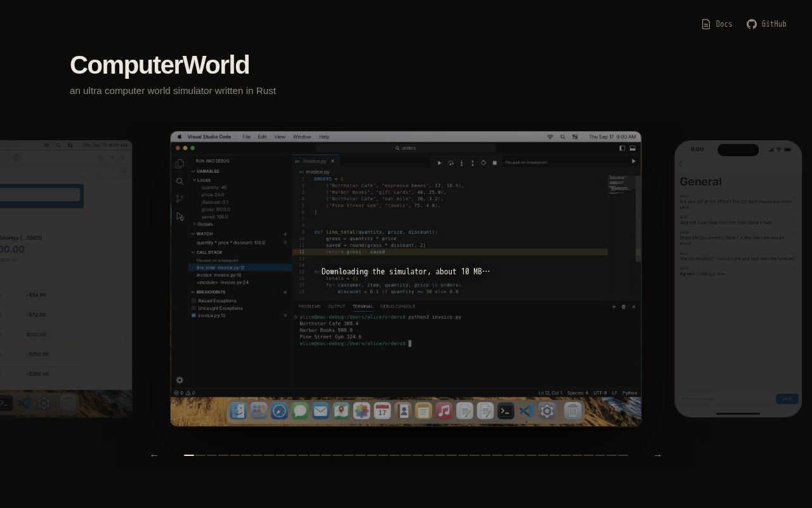Step over the current line in debug toolbar
This screenshot has height=508, width=812.
450,163
